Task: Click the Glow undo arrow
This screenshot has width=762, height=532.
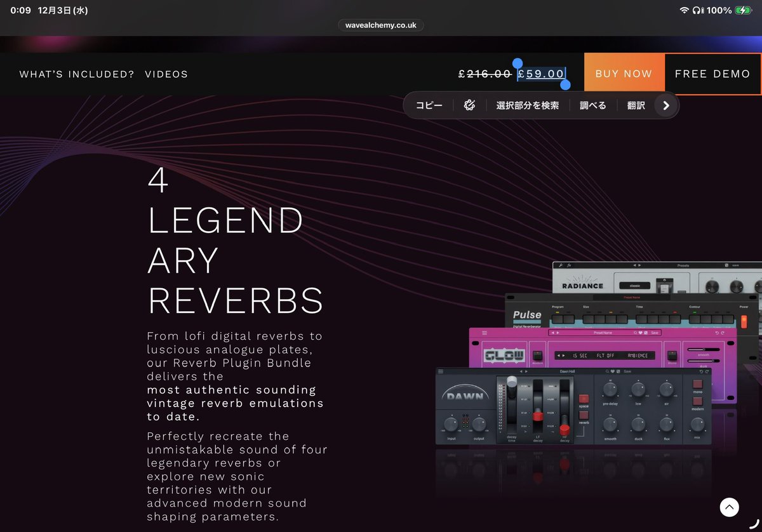Action: click(717, 333)
